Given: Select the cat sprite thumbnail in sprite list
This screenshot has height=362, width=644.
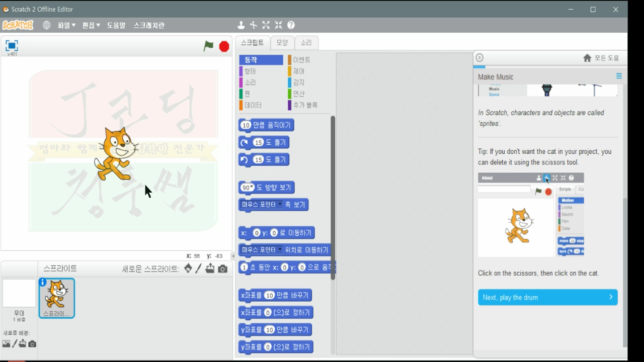Looking at the screenshot, I should [x=56, y=298].
